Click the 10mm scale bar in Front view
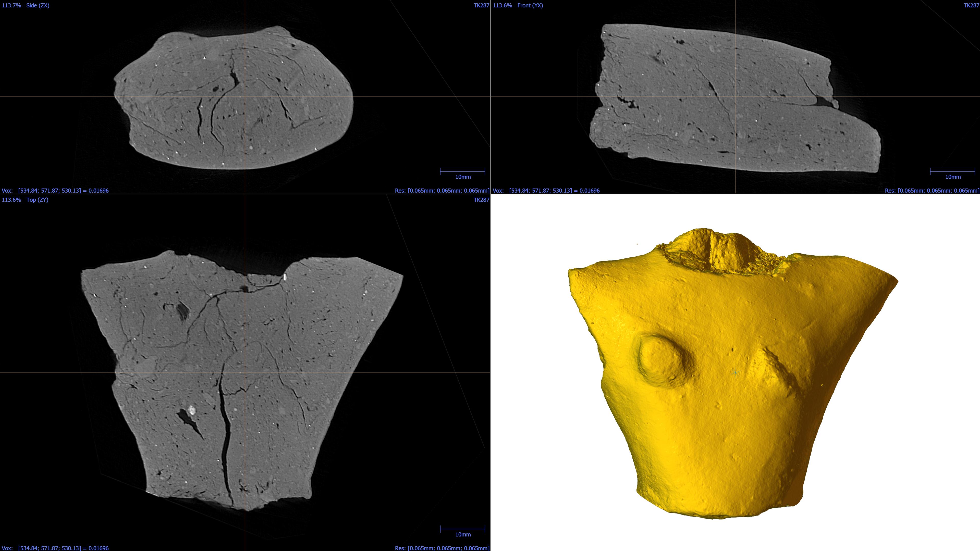Image resolution: width=980 pixels, height=551 pixels. tap(953, 173)
